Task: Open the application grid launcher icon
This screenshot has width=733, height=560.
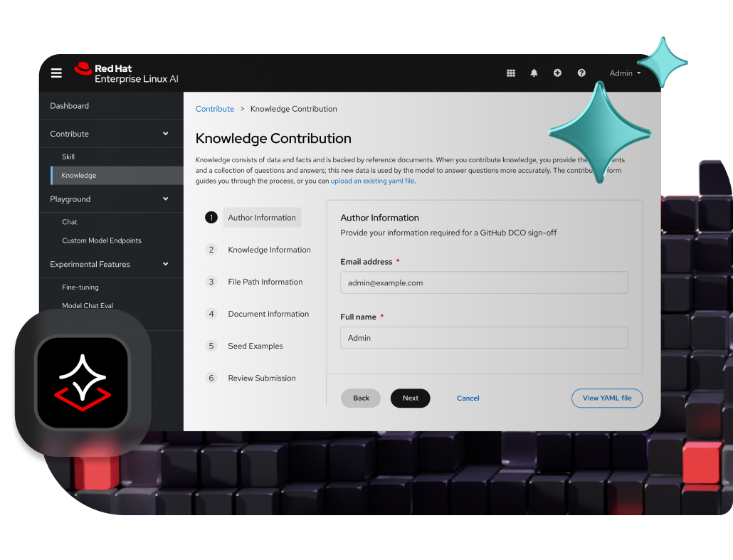Action: click(511, 73)
